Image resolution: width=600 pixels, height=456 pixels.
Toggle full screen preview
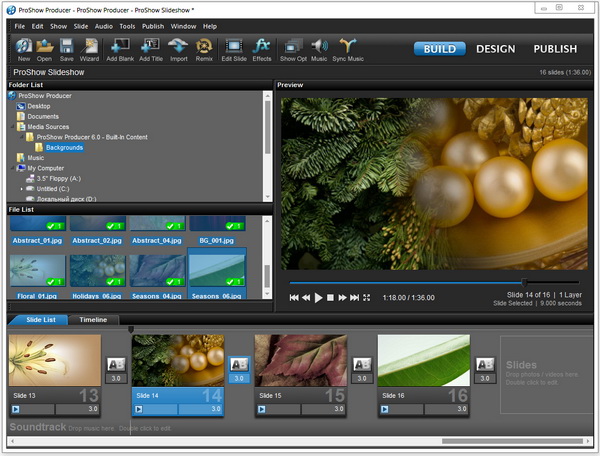click(367, 298)
